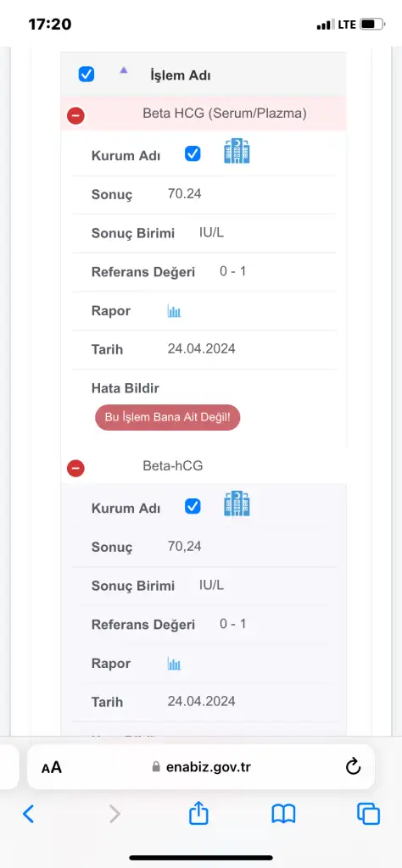This screenshot has height=868, width=402.
Task: Uncheck Kurum Adı checkbox under Beta HCG (Serum/Plazma)
Action: coord(193,154)
